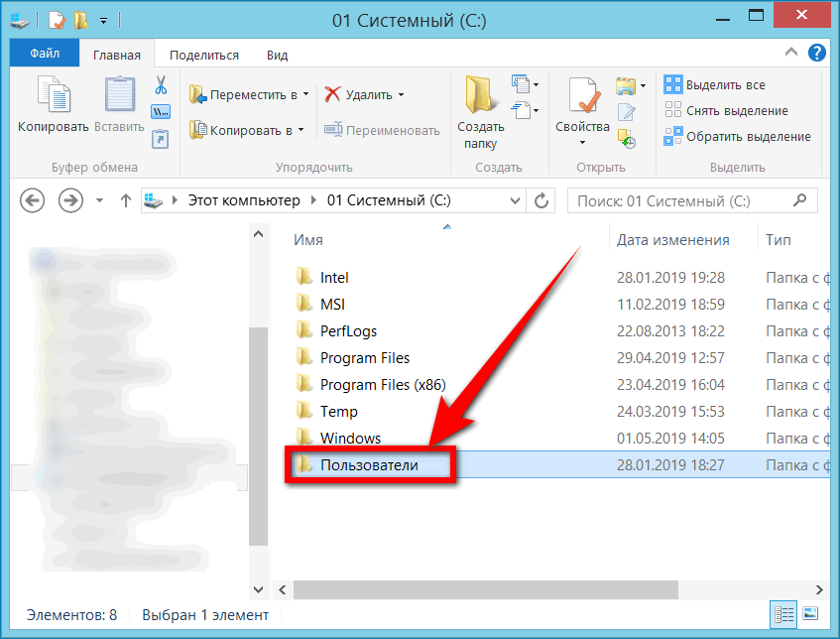Sort by the Имя column header

pyautogui.click(x=308, y=240)
